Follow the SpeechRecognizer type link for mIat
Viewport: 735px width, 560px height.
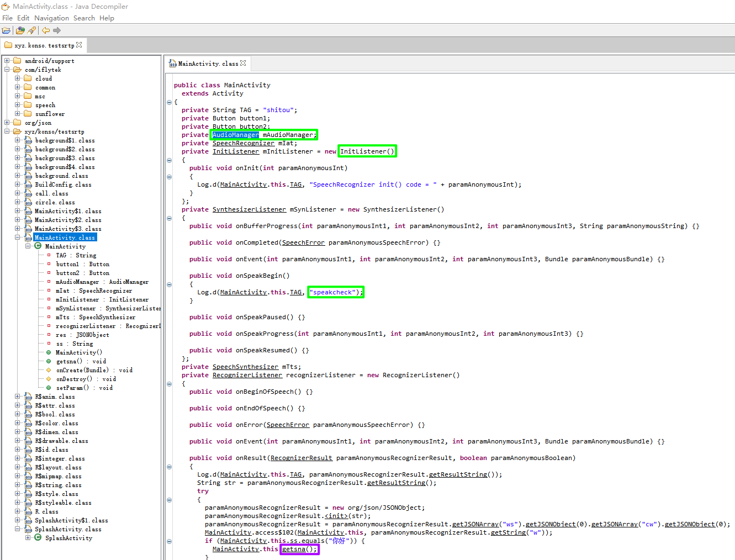pos(244,143)
